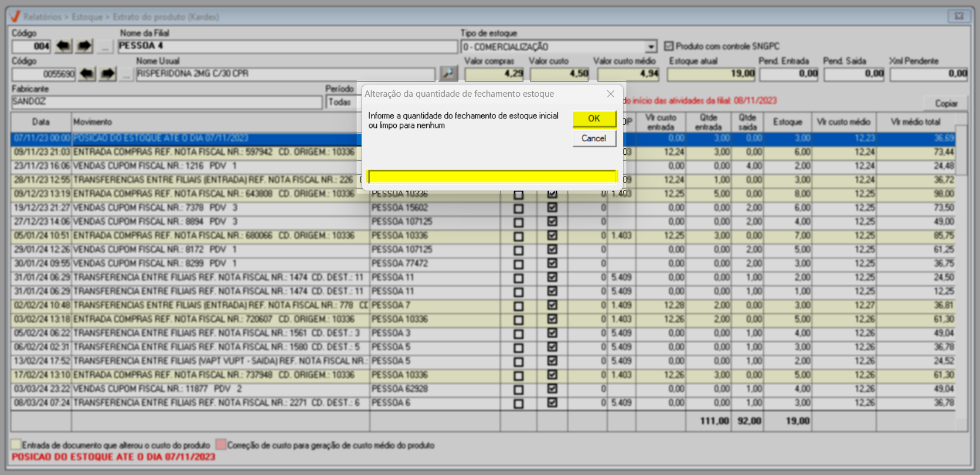Close the stock closing quantity dialog
The height and width of the screenshot is (475, 980).
click(x=610, y=94)
